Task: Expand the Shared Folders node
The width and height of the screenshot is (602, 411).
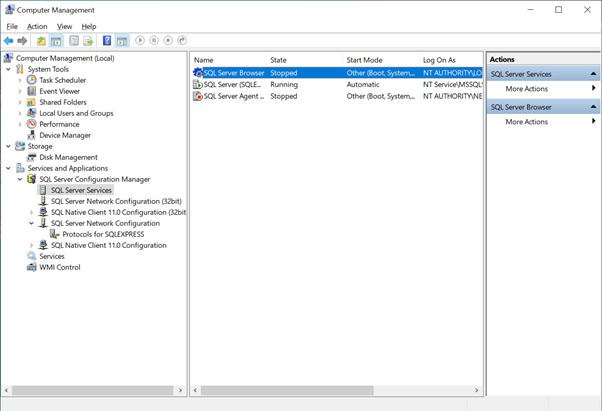Action: coord(20,102)
